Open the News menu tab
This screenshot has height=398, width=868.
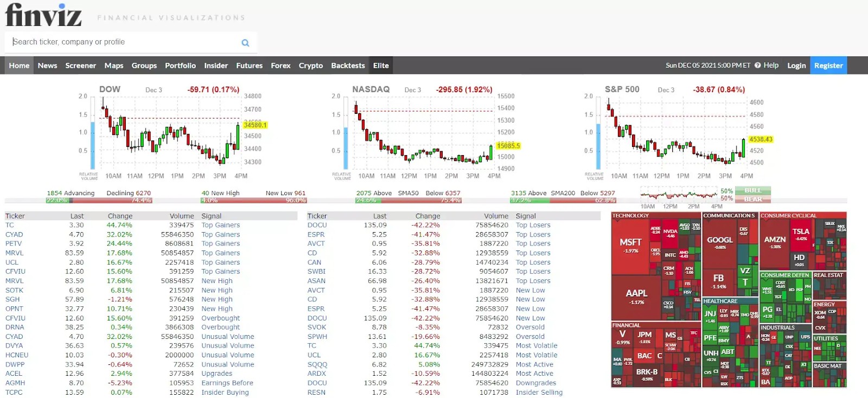(47, 66)
